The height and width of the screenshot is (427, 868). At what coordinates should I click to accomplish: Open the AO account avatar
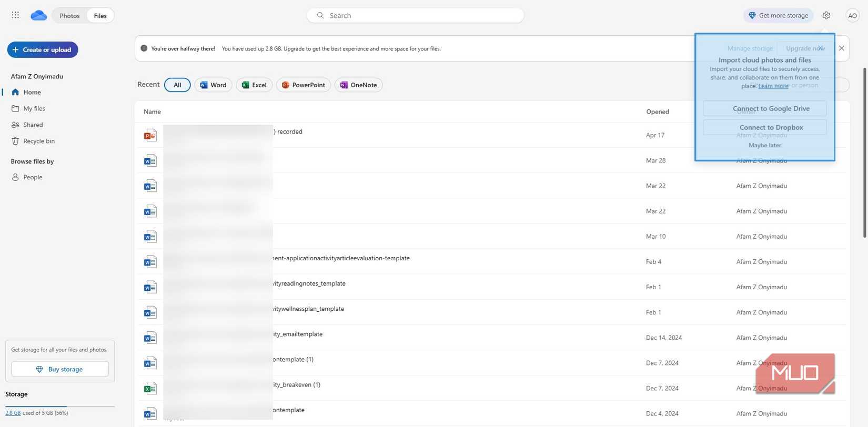[x=852, y=15]
